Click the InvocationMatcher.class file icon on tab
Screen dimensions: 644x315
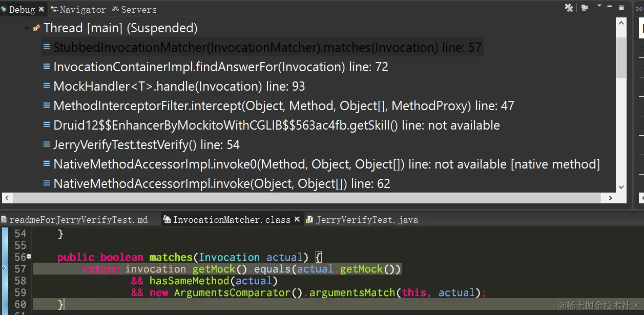pos(167,220)
